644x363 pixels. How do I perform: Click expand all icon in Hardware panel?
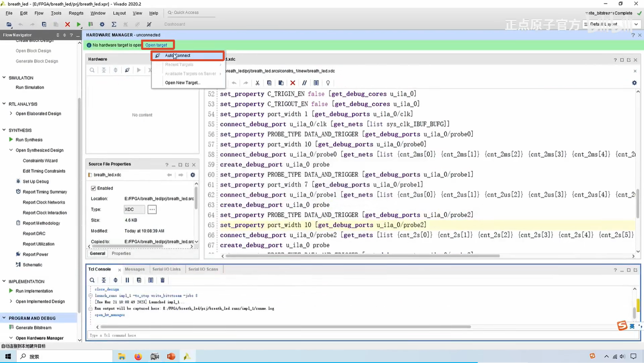(x=115, y=70)
